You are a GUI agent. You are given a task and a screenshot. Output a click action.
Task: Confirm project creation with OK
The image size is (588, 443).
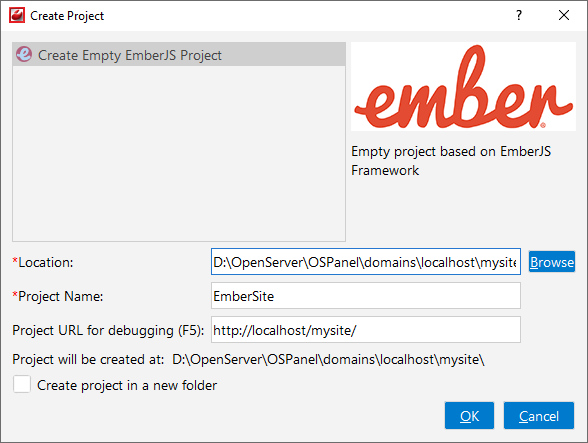point(469,416)
